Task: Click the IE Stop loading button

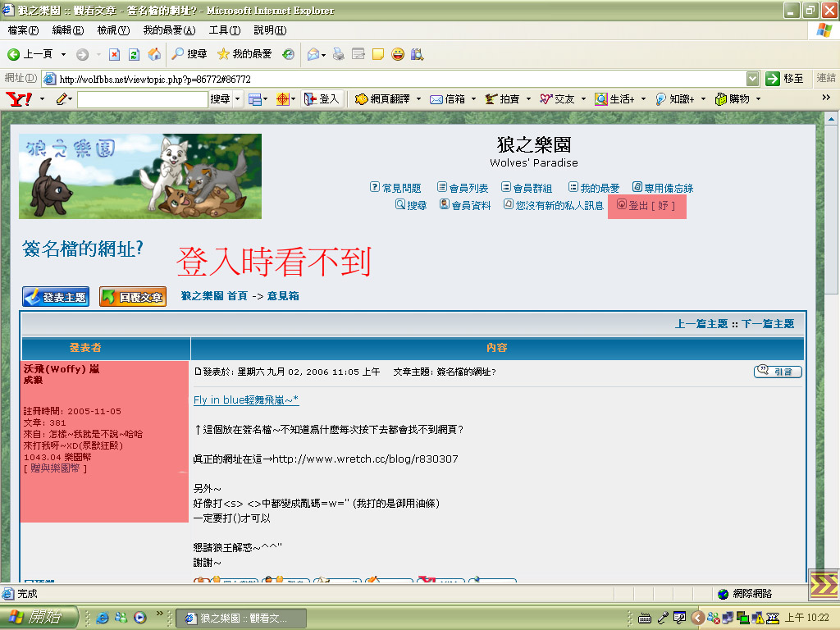Action: (114, 54)
